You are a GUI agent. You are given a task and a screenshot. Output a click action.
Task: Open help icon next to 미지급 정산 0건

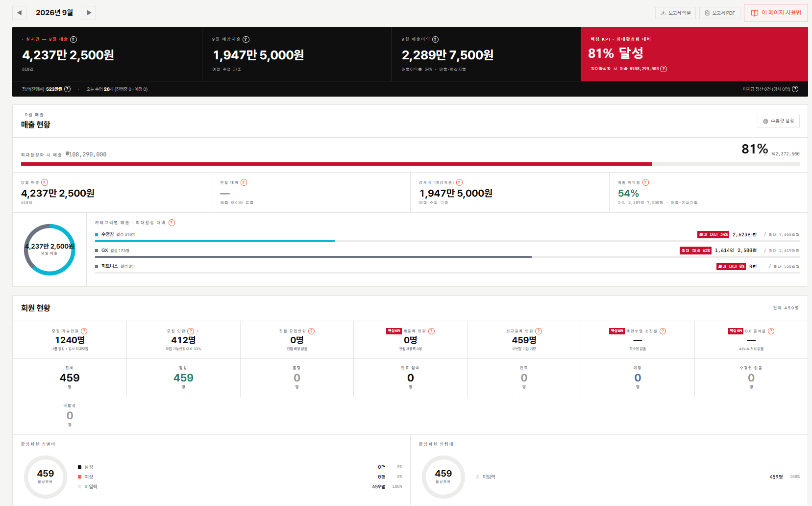pyautogui.click(x=795, y=89)
